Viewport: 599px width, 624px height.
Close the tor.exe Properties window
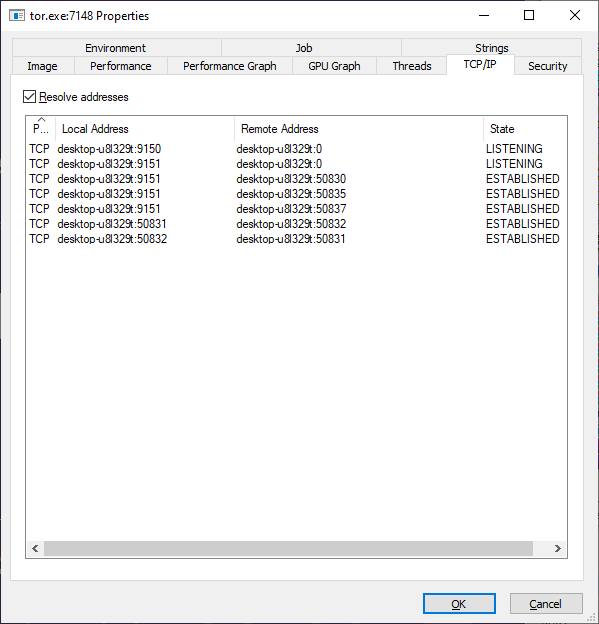(575, 16)
